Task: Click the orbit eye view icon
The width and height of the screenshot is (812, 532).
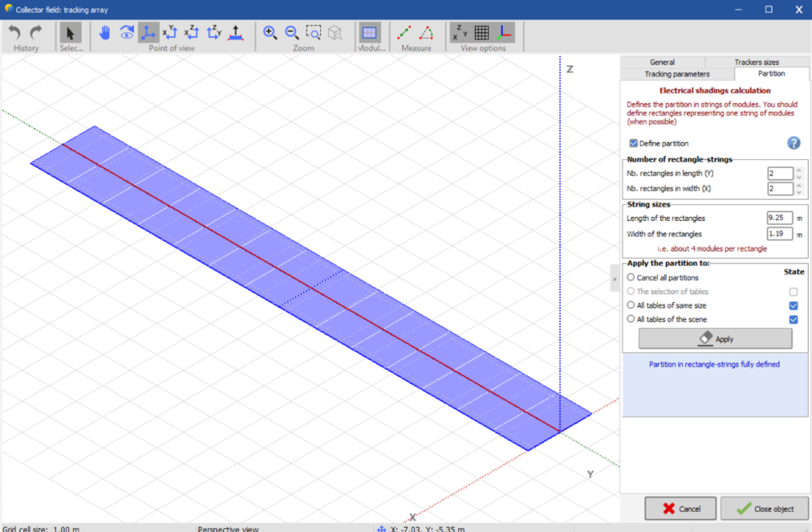Action: pyautogui.click(x=127, y=32)
